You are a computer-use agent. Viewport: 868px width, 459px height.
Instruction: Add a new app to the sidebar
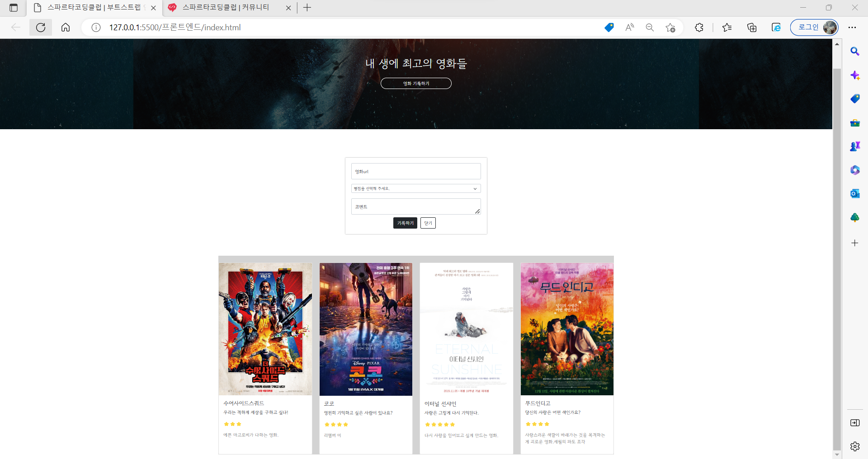(x=854, y=243)
